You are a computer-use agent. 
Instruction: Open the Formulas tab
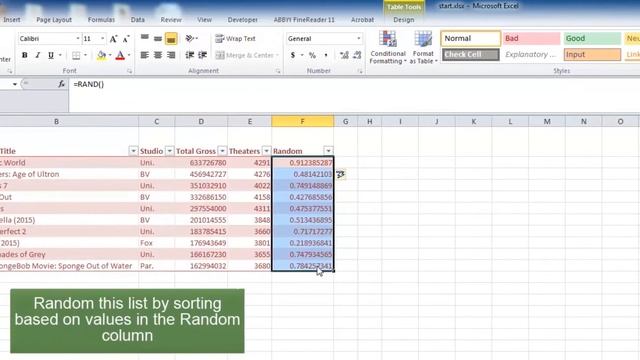tap(101, 20)
